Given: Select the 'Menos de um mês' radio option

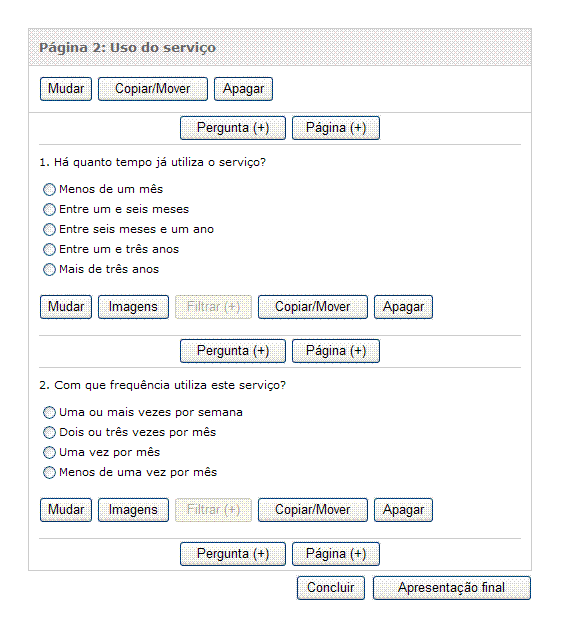Looking at the screenshot, I should 49,189.
